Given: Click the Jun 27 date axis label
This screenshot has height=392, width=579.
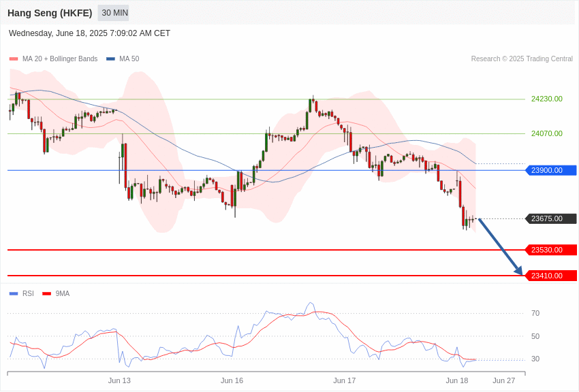Looking at the screenshot, I should (504, 380).
